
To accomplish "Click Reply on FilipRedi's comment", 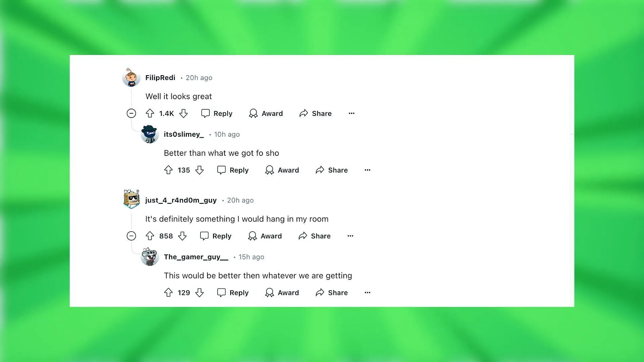I will click(217, 113).
